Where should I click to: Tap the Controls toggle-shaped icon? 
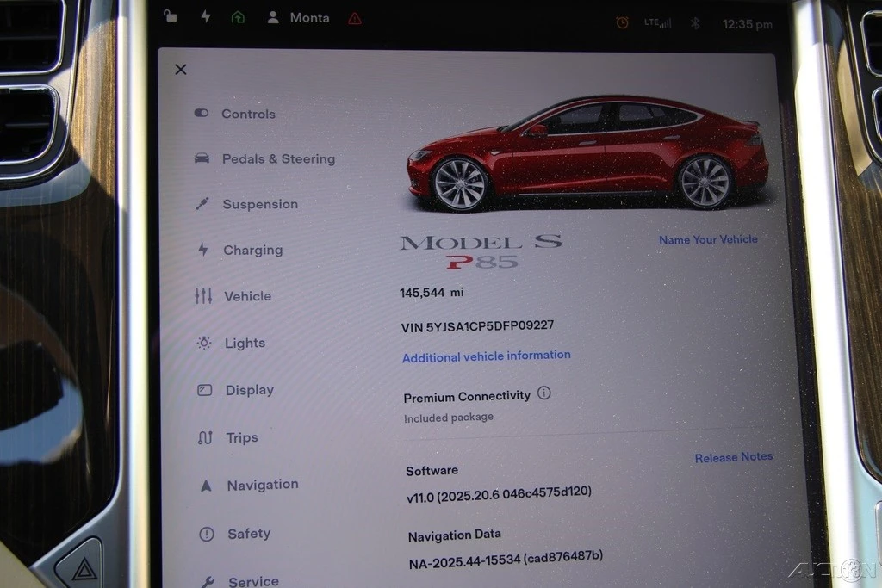[202, 113]
